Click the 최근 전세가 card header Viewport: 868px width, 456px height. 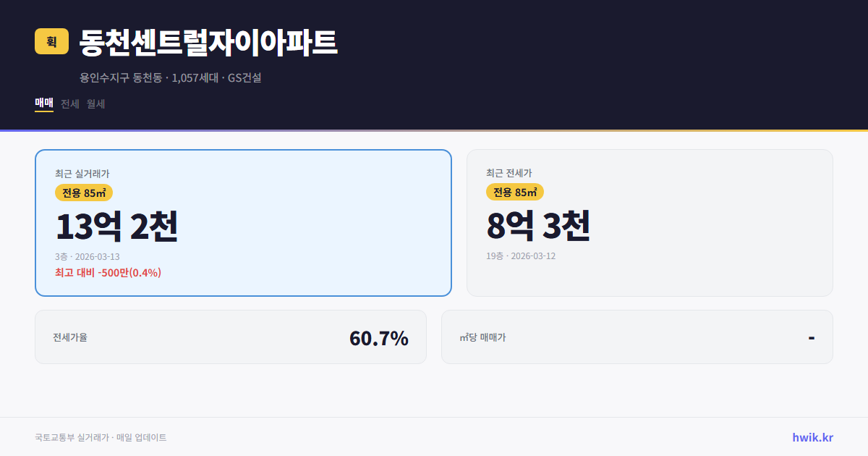(510, 174)
